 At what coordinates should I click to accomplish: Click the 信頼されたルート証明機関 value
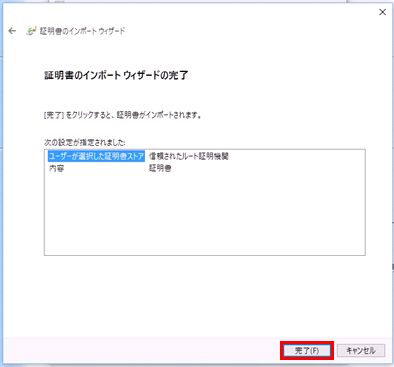click(189, 156)
